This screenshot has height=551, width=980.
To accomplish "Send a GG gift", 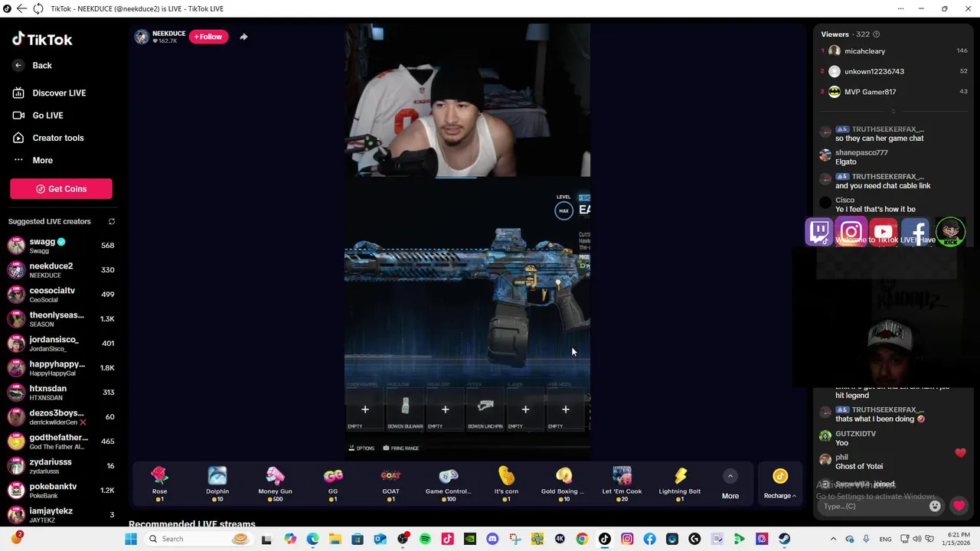I will [x=333, y=484].
